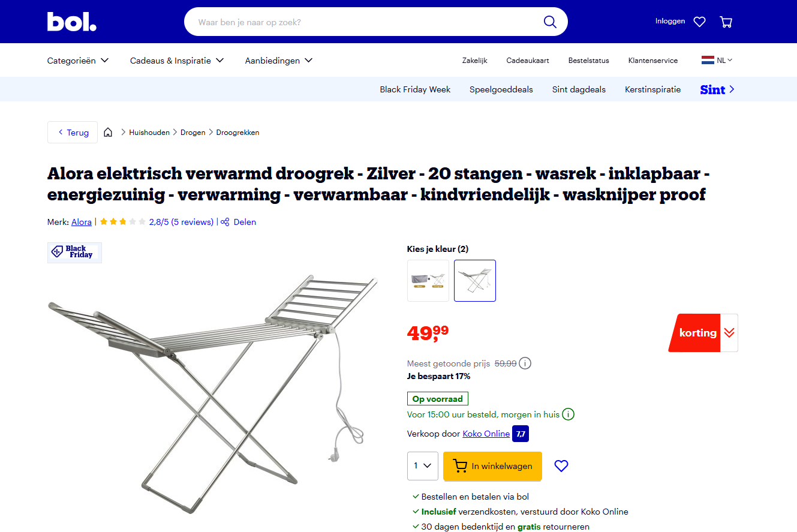Go to home via house breadcrumb icon
This screenshot has height=532, width=797.
(x=108, y=133)
